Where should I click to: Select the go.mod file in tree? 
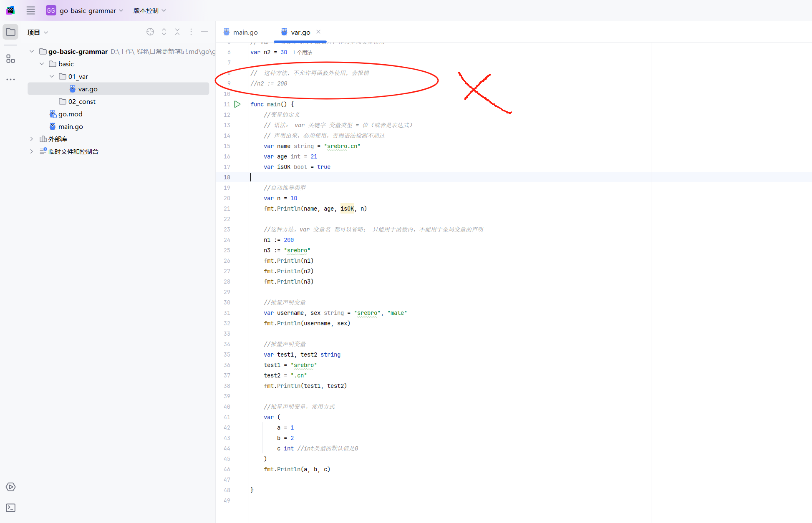(70, 114)
